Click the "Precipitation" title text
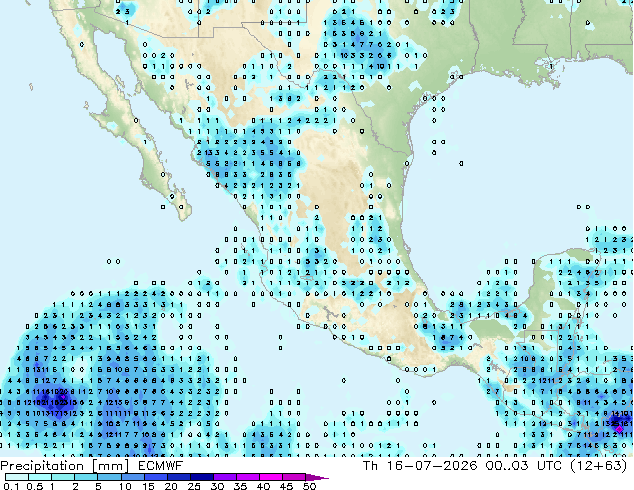 pyautogui.click(x=42, y=466)
